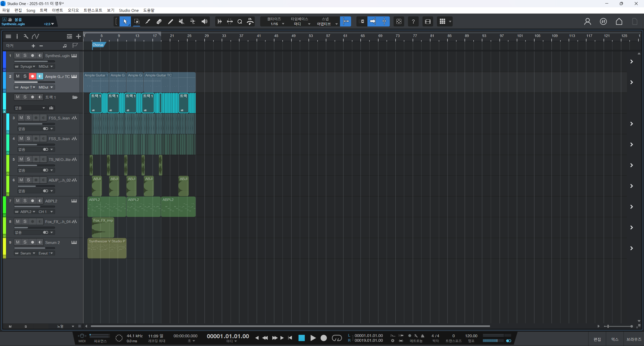
Task: Open the 오디오 menu
Action: (73, 10)
